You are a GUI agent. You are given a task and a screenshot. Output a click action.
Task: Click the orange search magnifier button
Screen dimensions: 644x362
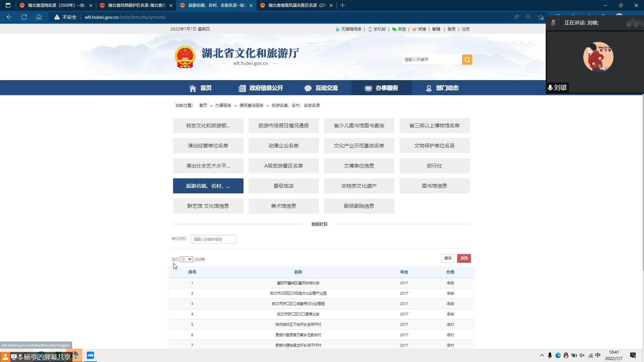pyautogui.click(x=467, y=60)
